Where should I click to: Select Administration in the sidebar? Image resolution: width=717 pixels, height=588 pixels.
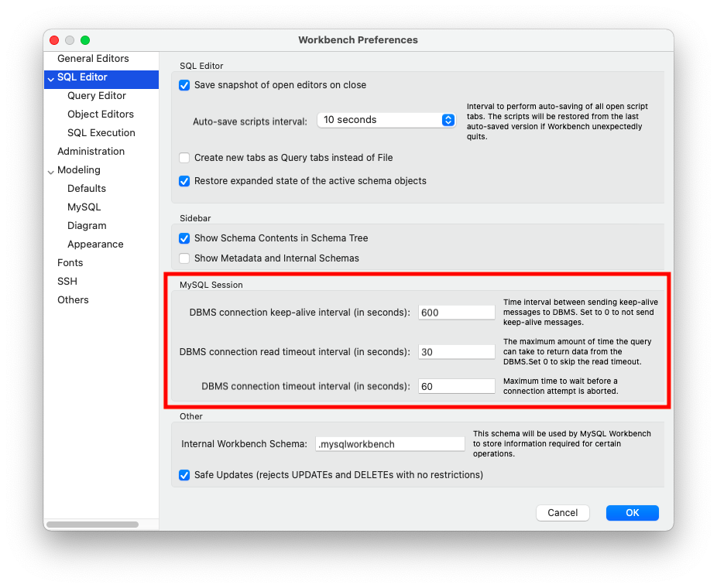point(91,151)
